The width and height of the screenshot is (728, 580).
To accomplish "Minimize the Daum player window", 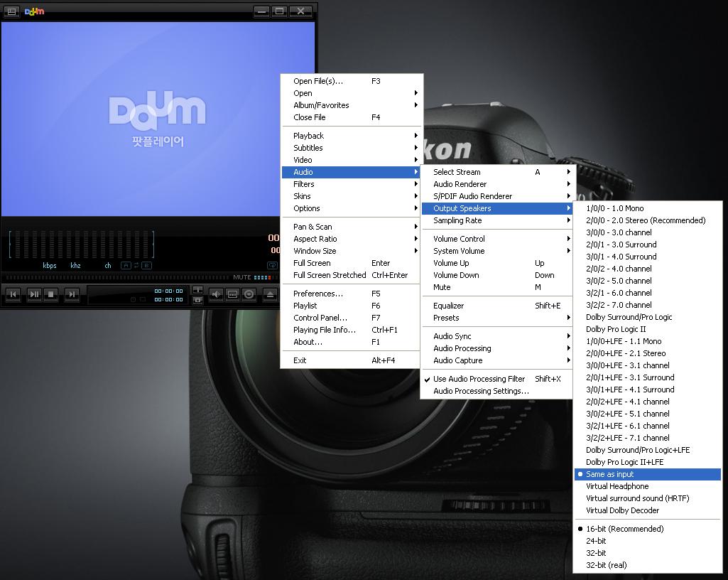I will coord(261,11).
